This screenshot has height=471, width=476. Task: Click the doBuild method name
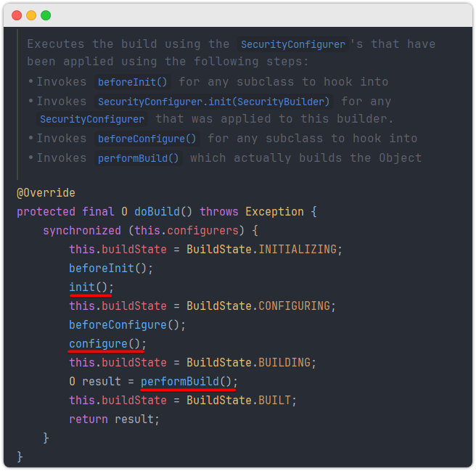tap(157, 212)
